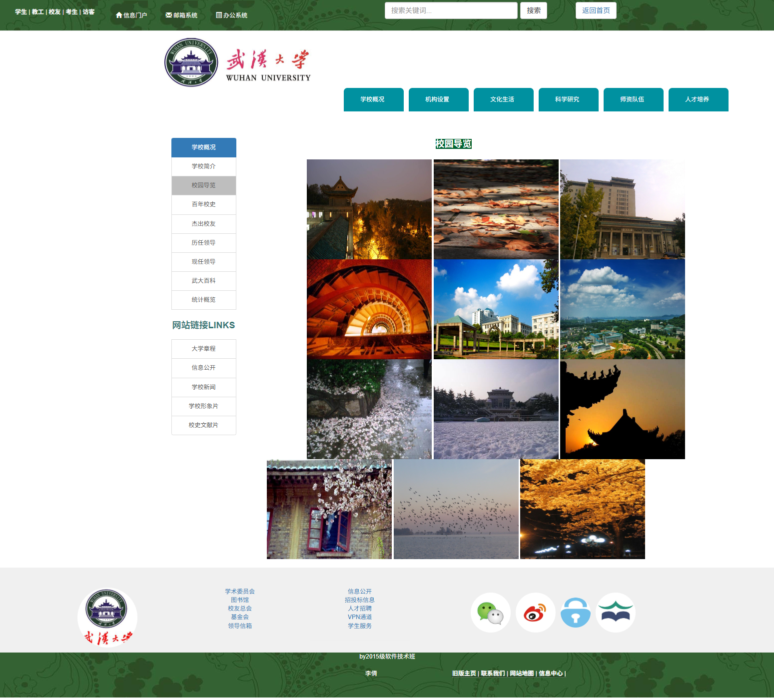Viewport: 774px width, 700px height.
Task: Click the 邮箱系统 envelope icon
Action: [167, 15]
